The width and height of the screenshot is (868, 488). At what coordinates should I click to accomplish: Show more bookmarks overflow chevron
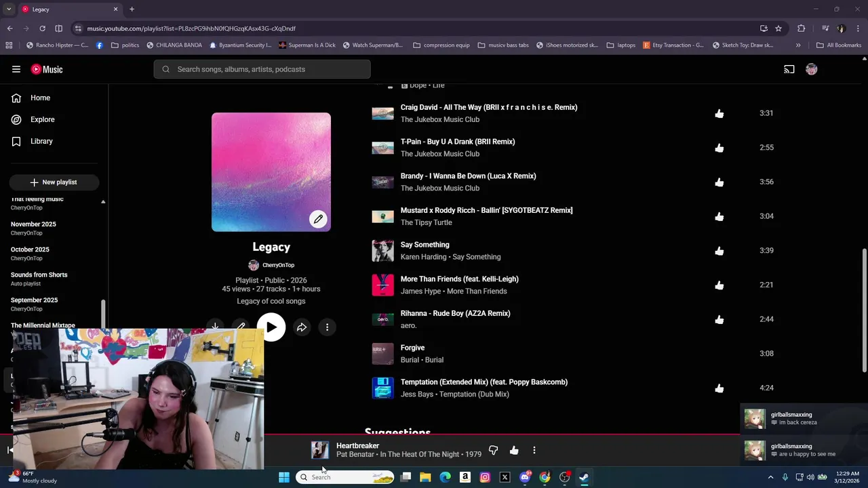(798, 45)
